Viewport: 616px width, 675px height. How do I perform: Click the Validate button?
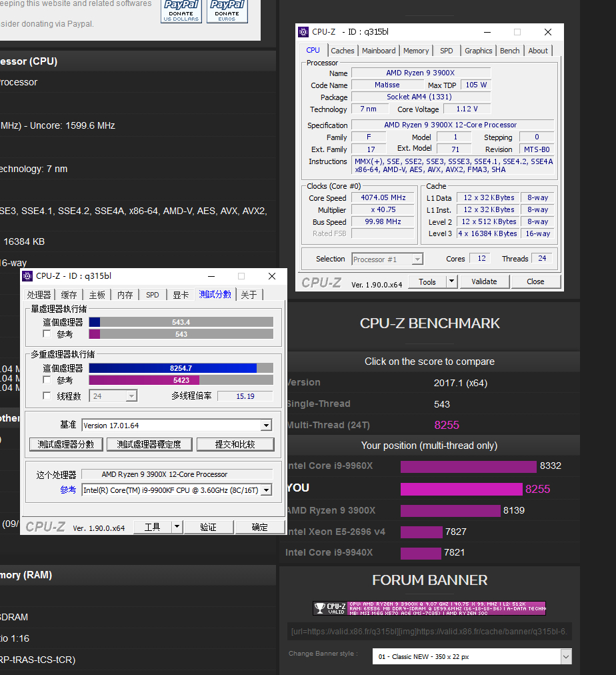click(x=485, y=281)
